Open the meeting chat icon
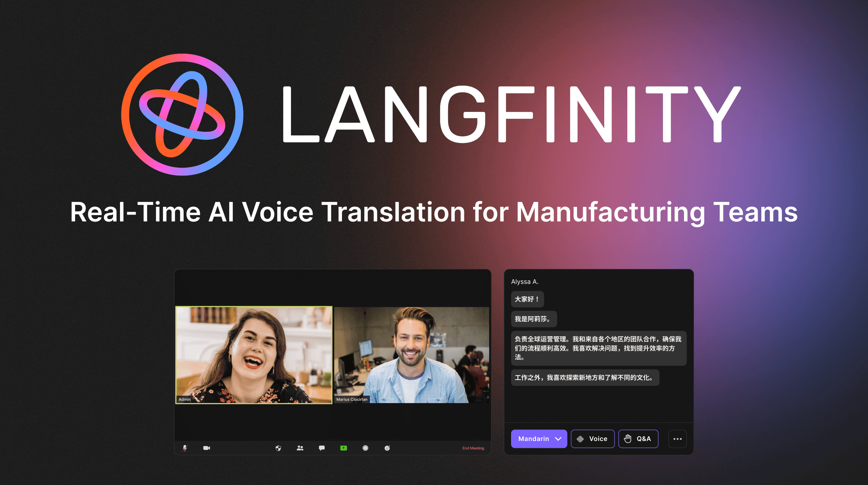This screenshot has width=868, height=485. click(321, 447)
